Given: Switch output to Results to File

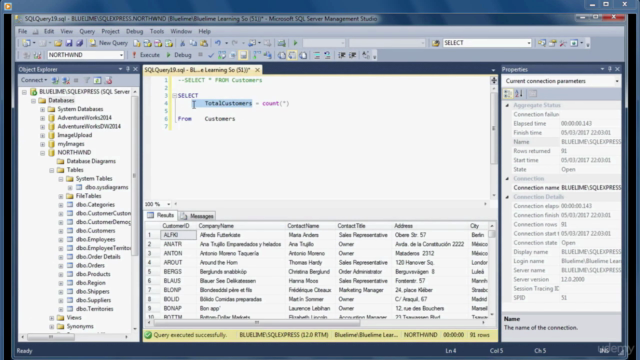Looking at the screenshot, I should coord(303,55).
